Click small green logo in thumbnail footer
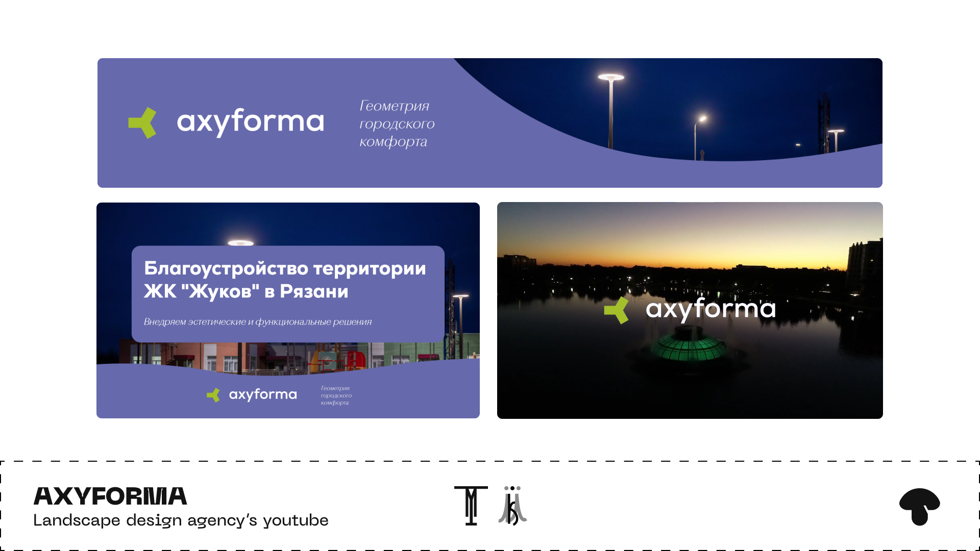Viewport: 980px width, 551px height. click(x=213, y=395)
